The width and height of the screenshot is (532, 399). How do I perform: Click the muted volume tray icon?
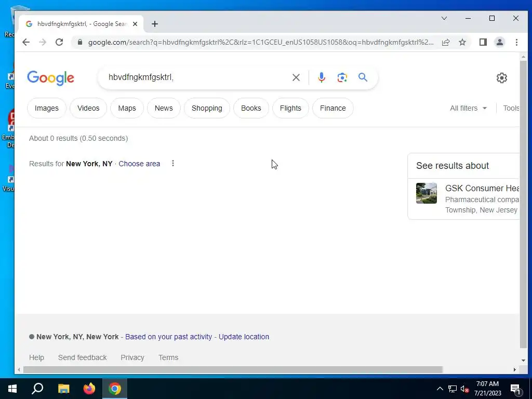pyautogui.click(x=464, y=389)
